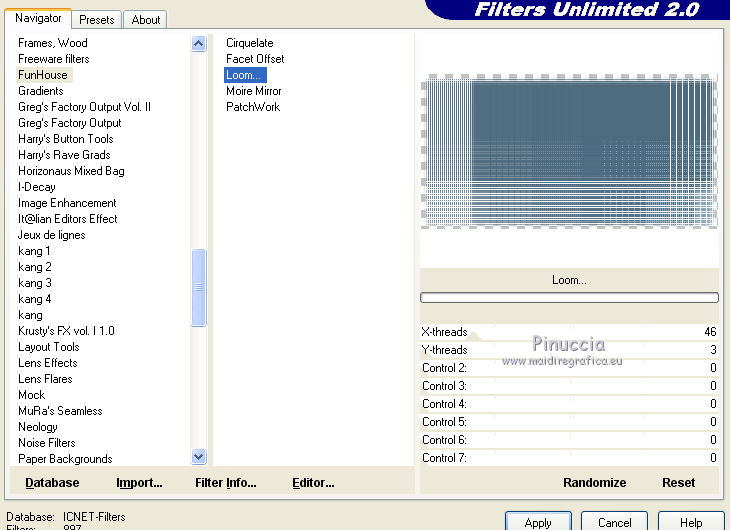
Task: Click the category list scrollbar thumb
Action: click(198, 287)
